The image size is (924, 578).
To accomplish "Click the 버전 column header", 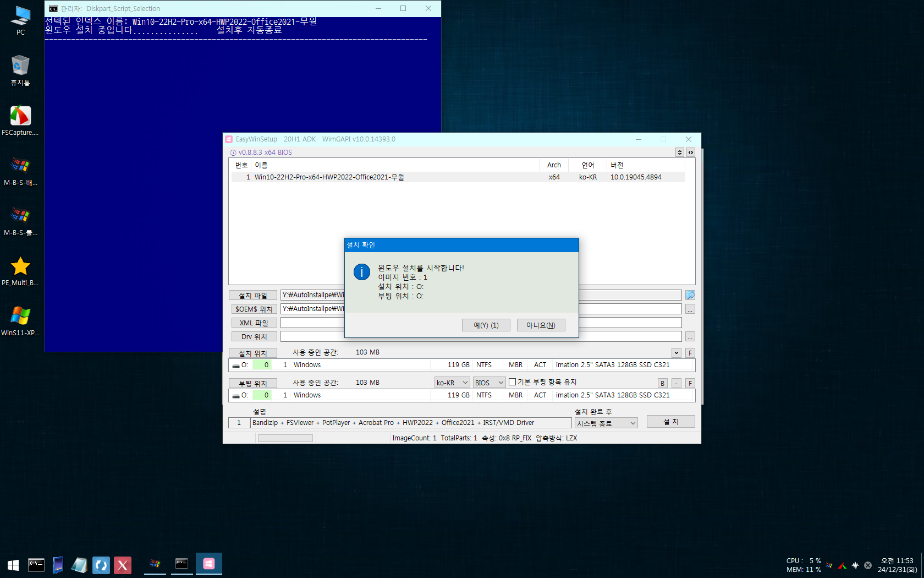I will pos(646,165).
